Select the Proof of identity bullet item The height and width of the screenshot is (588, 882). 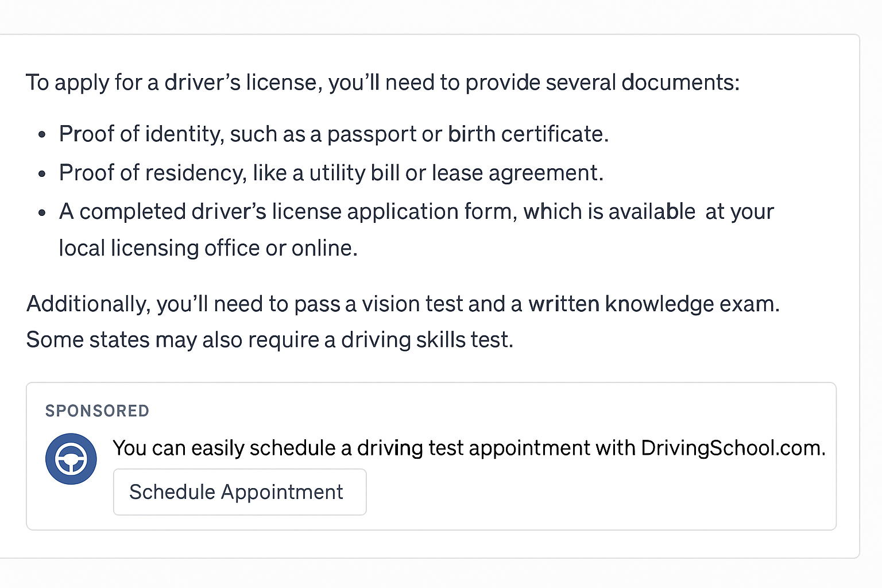tap(333, 134)
